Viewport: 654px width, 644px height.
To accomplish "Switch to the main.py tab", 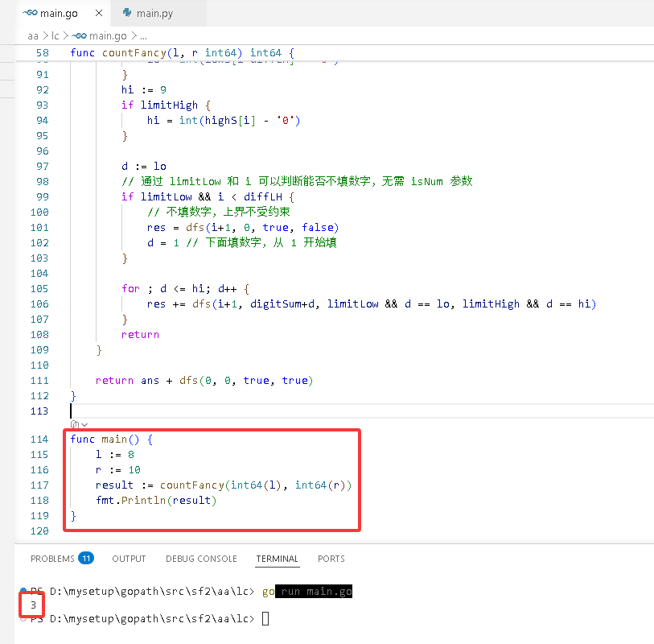I will click(x=154, y=14).
